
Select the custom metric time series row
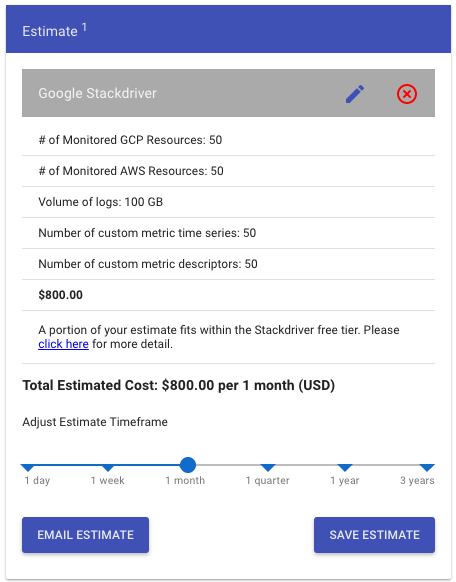pyautogui.click(x=228, y=233)
